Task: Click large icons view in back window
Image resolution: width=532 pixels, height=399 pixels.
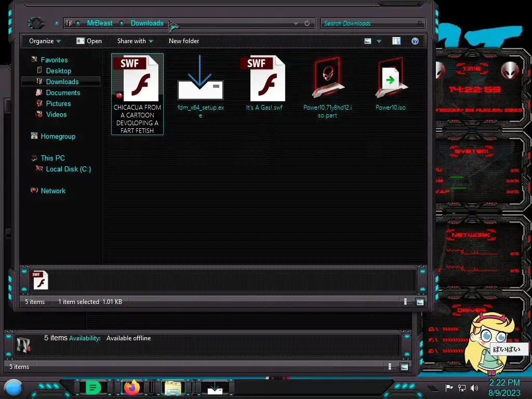Action: point(404,367)
